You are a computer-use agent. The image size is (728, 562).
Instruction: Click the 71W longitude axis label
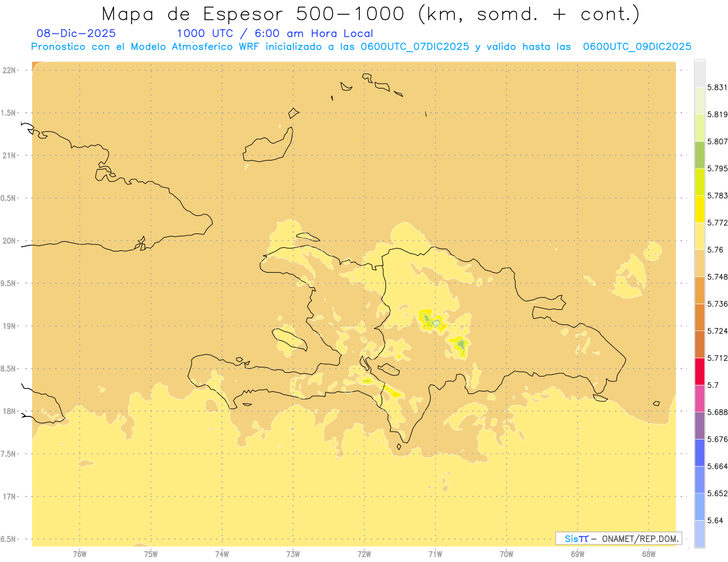[x=435, y=554]
